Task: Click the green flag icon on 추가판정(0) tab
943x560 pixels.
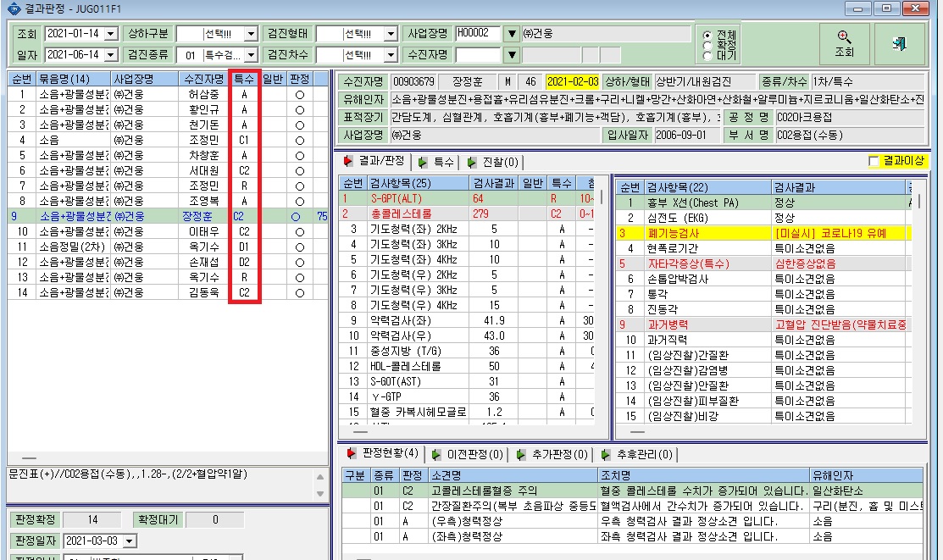Action: click(x=521, y=454)
